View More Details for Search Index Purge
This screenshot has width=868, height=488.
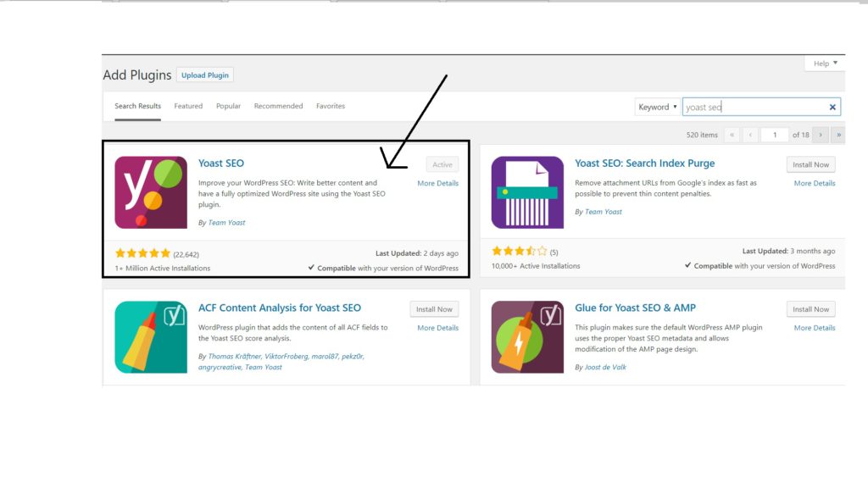tap(815, 183)
